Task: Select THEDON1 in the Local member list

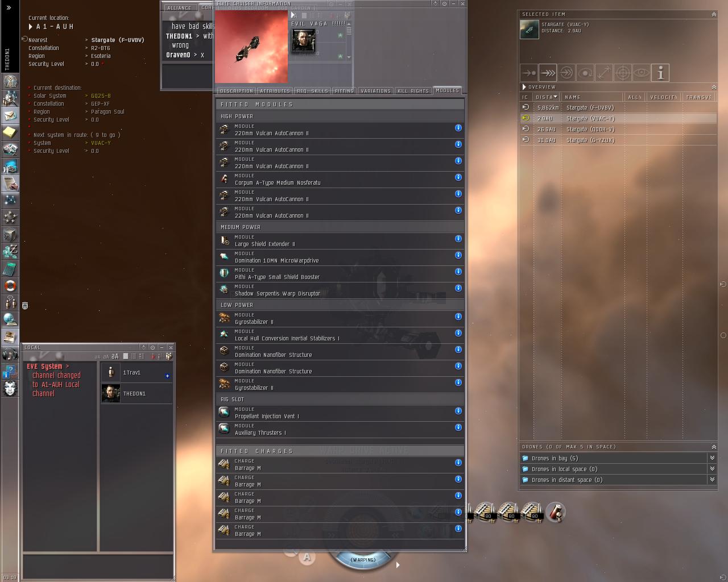Action: 136,393
